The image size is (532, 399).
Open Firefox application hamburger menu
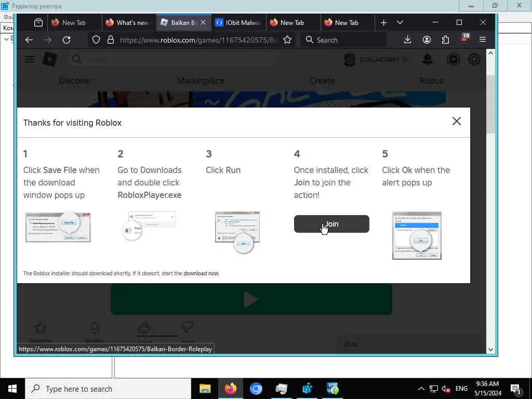(483, 39)
